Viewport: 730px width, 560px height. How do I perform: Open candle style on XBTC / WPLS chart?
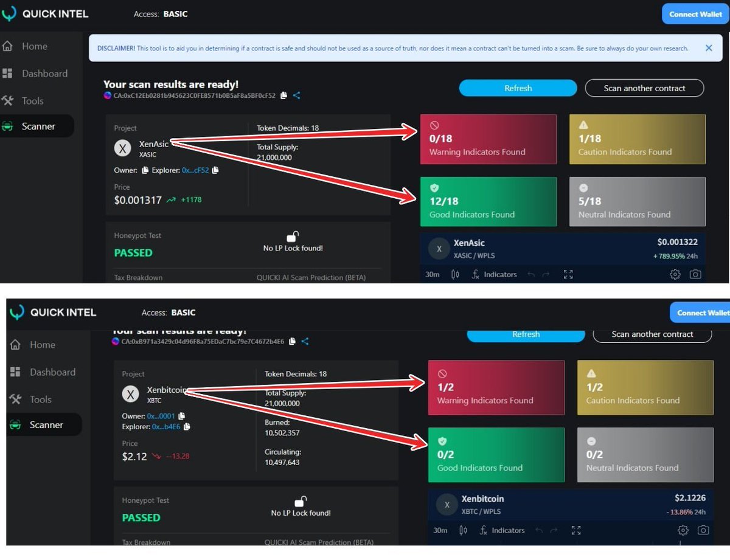464,530
